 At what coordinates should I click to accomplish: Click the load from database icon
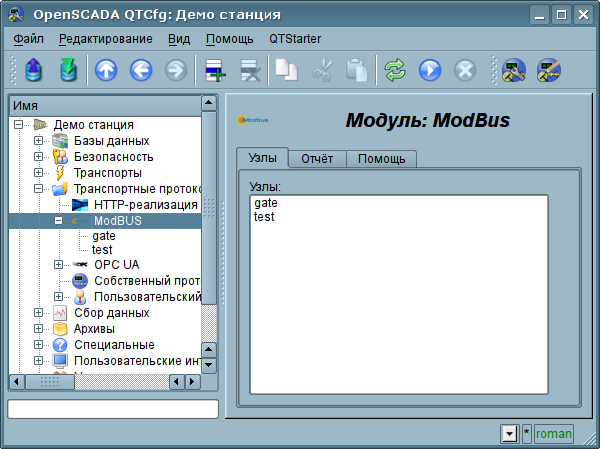pyautogui.click(x=34, y=70)
